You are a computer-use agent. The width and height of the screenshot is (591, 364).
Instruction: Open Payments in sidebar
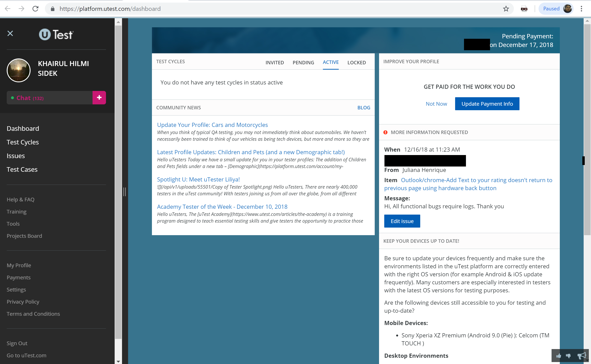click(x=19, y=277)
